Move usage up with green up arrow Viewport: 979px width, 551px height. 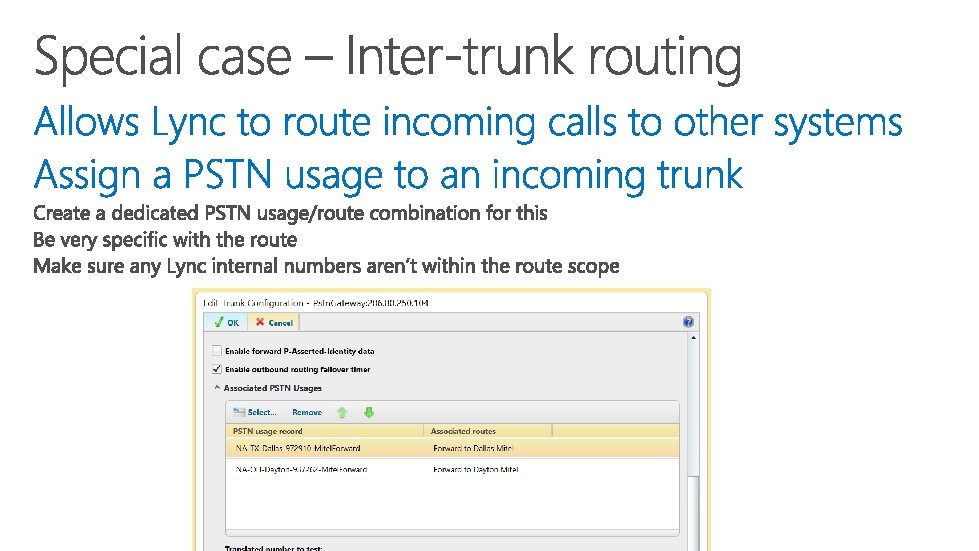[342, 412]
